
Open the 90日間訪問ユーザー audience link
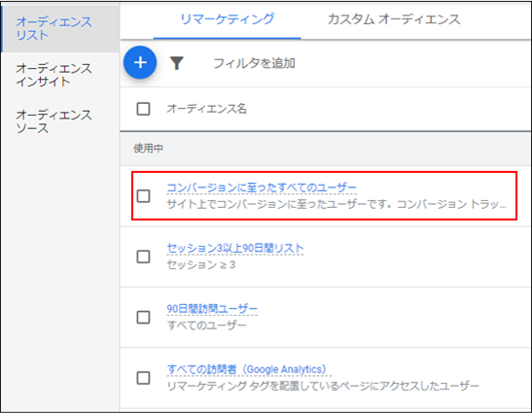point(212,309)
